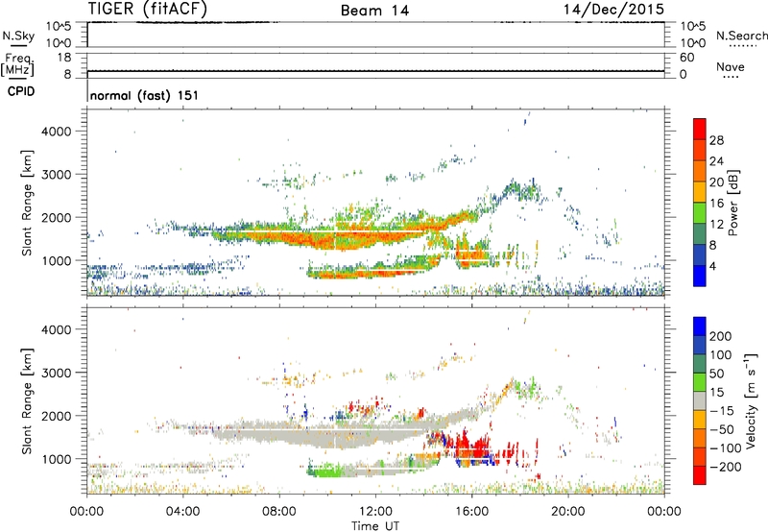Click the 'Velocity [m s⁻¹]' colorbar label
This screenshot has height=532, width=768.
point(751,400)
